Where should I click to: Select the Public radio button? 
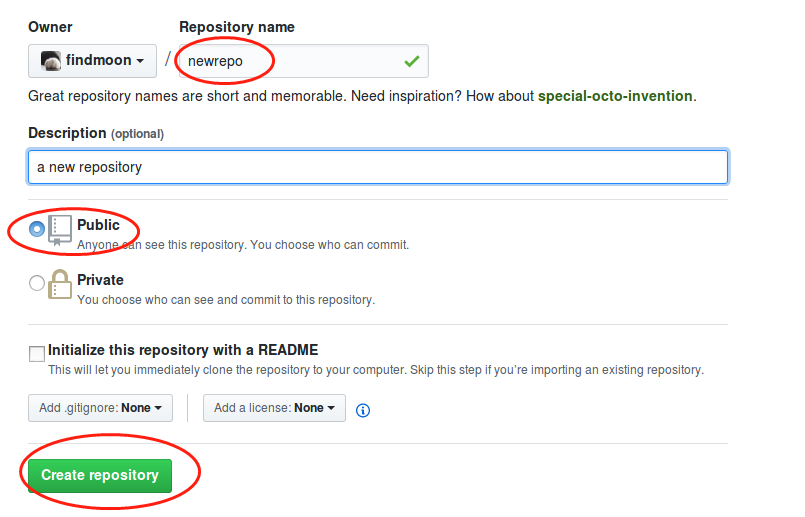(37, 228)
